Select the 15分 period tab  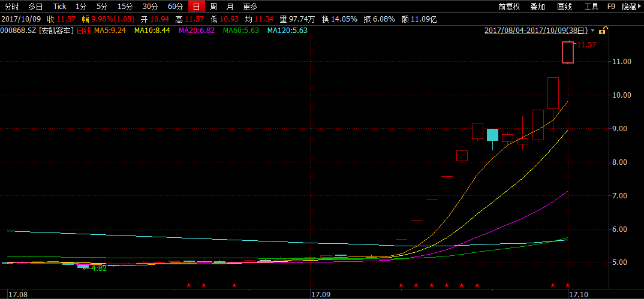[125, 7]
